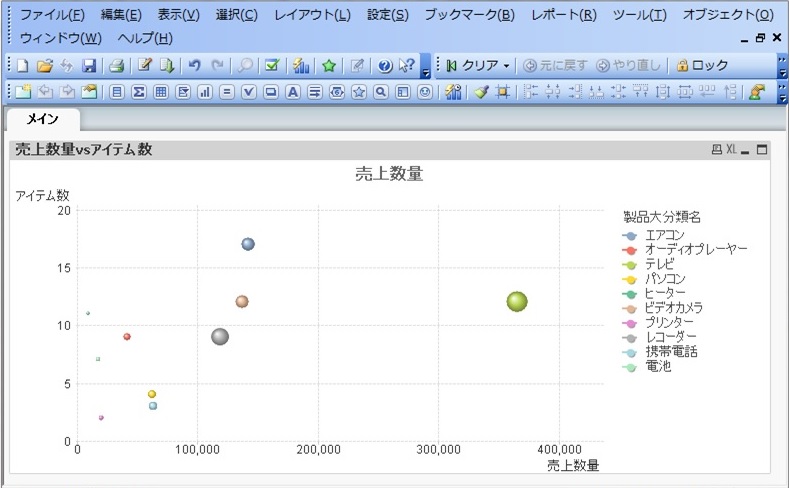Launch the Quick Chart wizard icon
Image resolution: width=789 pixels, height=488 pixels.
[300, 65]
